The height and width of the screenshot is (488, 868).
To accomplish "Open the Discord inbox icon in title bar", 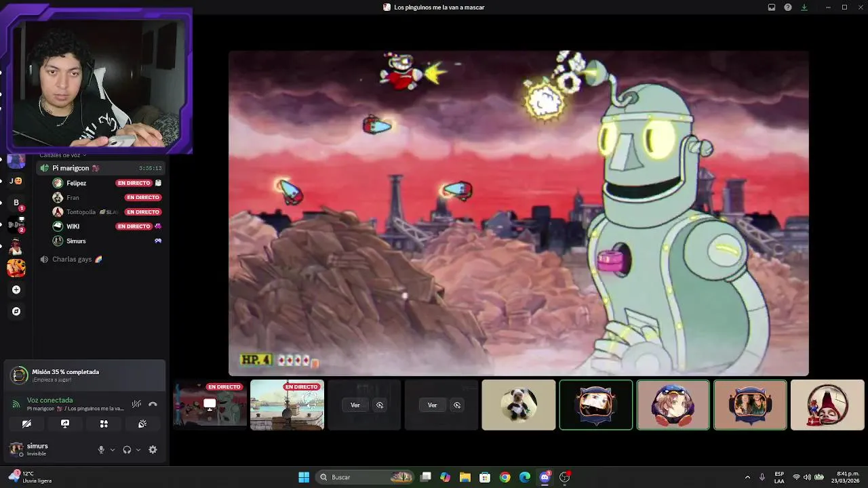I will pos(772,7).
